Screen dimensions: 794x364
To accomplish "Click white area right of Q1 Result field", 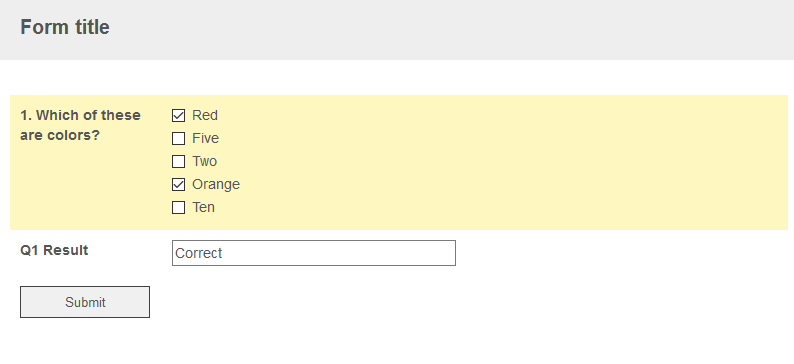I will 608,253.
